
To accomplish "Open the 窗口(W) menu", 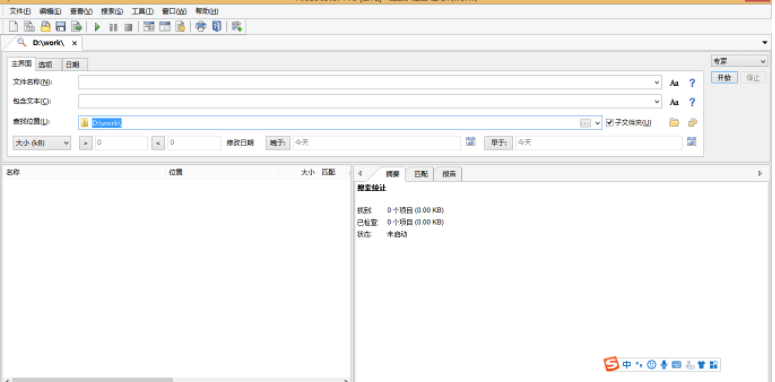I will point(174,11).
